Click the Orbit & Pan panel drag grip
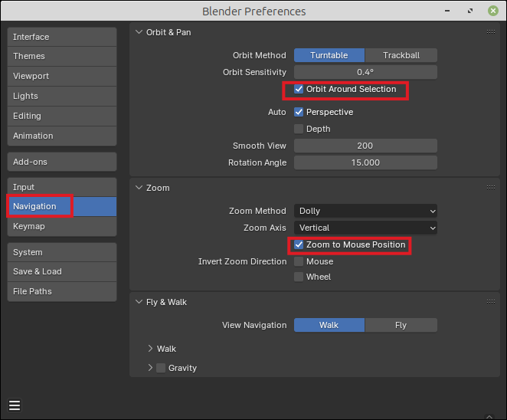507x420 pixels. pyautogui.click(x=490, y=31)
